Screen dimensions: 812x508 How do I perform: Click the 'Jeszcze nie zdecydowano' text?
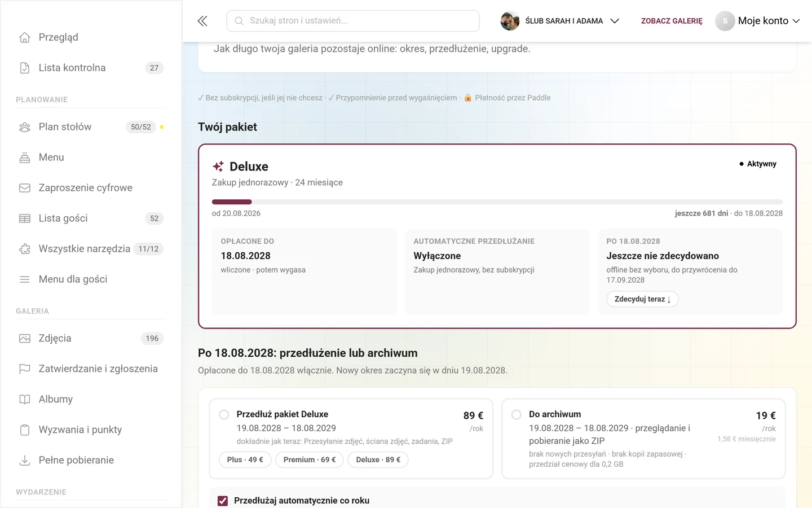click(x=663, y=256)
